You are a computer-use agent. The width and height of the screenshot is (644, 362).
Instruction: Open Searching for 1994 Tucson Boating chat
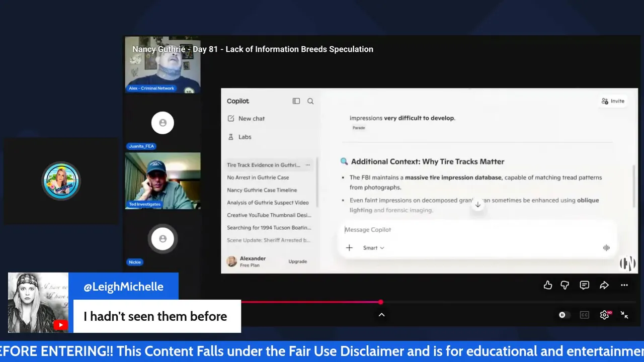coord(269,228)
